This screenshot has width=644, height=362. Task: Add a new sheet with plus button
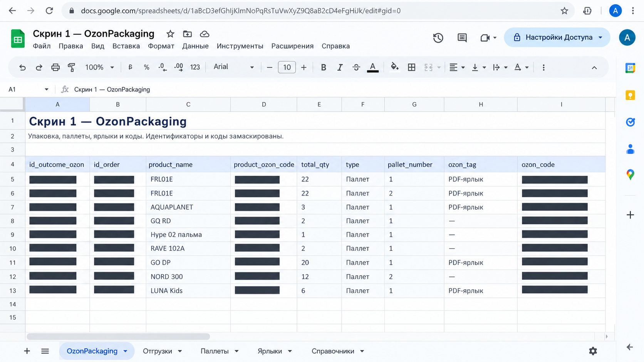click(x=27, y=351)
